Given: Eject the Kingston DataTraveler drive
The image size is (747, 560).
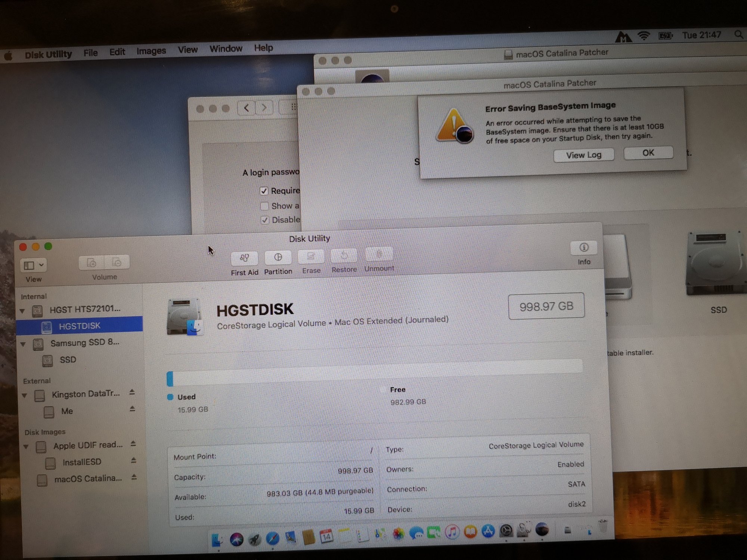Looking at the screenshot, I should (132, 392).
